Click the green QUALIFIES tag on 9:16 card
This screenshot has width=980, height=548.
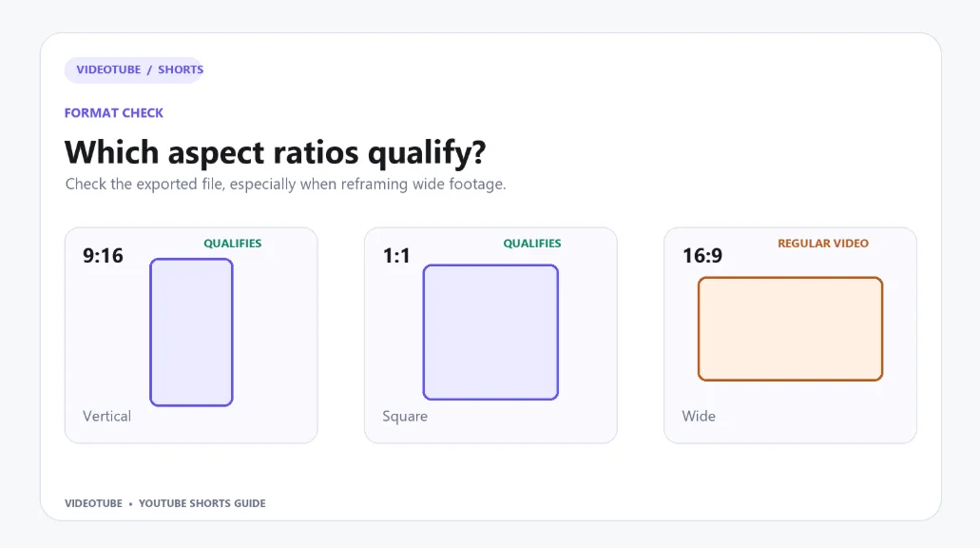click(233, 244)
